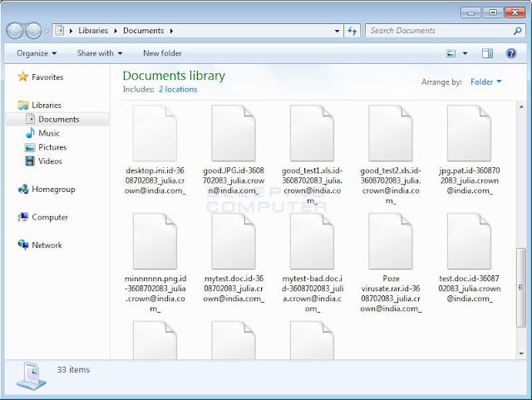This screenshot has width=532, height=400.
Task: Click the 33 items status text
Action: (73, 369)
